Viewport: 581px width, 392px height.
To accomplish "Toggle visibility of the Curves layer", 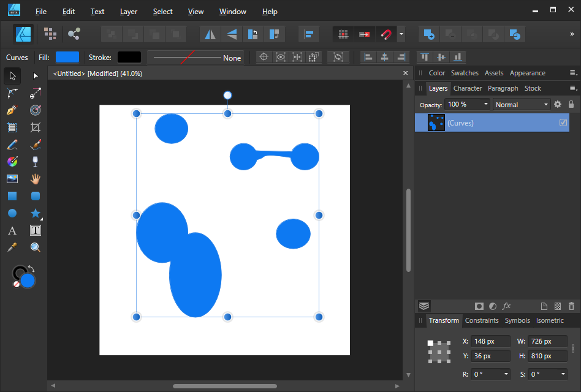I will (x=563, y=122).
